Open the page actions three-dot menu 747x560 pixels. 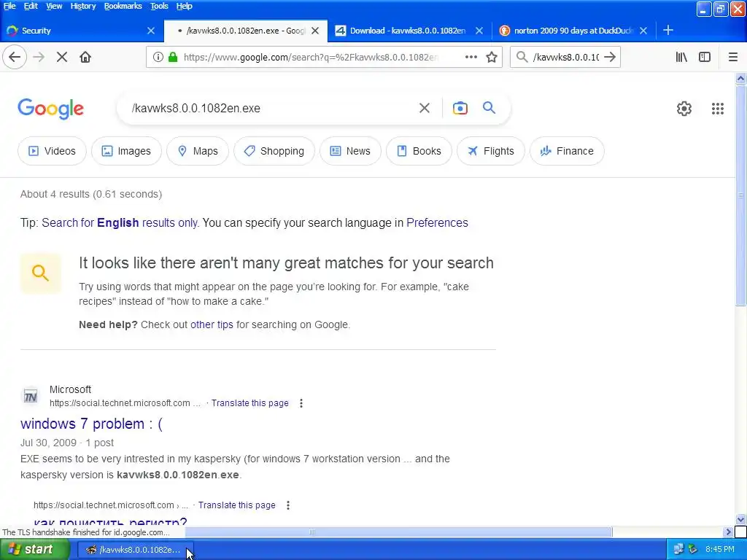click(x=471, y=57)
